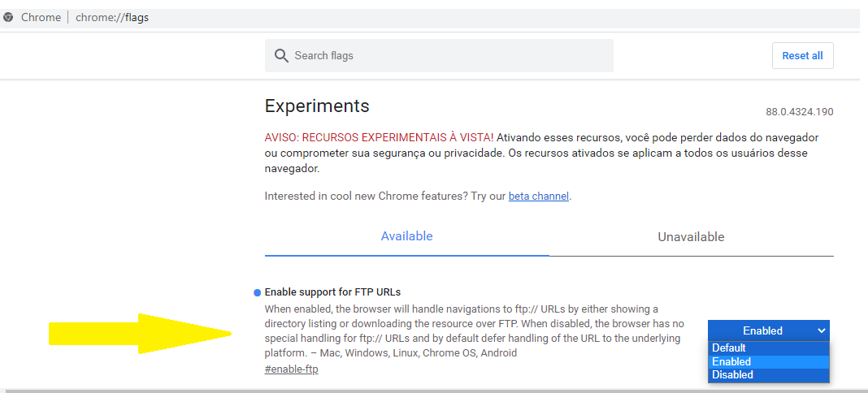The width and height of the screenshot is (868, 393).
Task: Open the beta channel link
Action: tap(538, 196)
